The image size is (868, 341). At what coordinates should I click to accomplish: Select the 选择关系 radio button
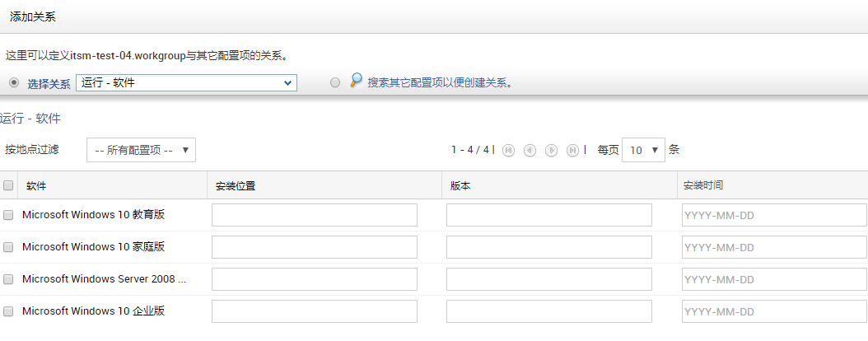click(x=14, y=82)
